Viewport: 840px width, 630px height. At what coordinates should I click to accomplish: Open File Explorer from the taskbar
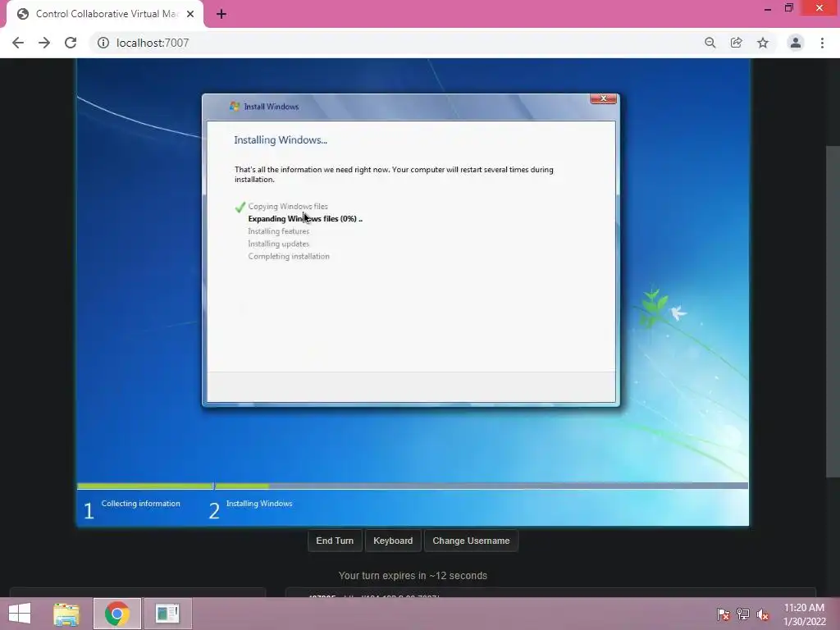point(66,614)
